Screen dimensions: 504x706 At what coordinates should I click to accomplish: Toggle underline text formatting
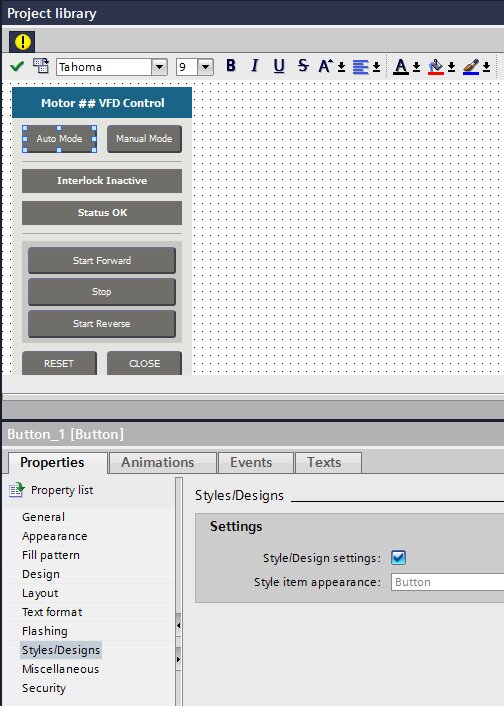(279, 66)
